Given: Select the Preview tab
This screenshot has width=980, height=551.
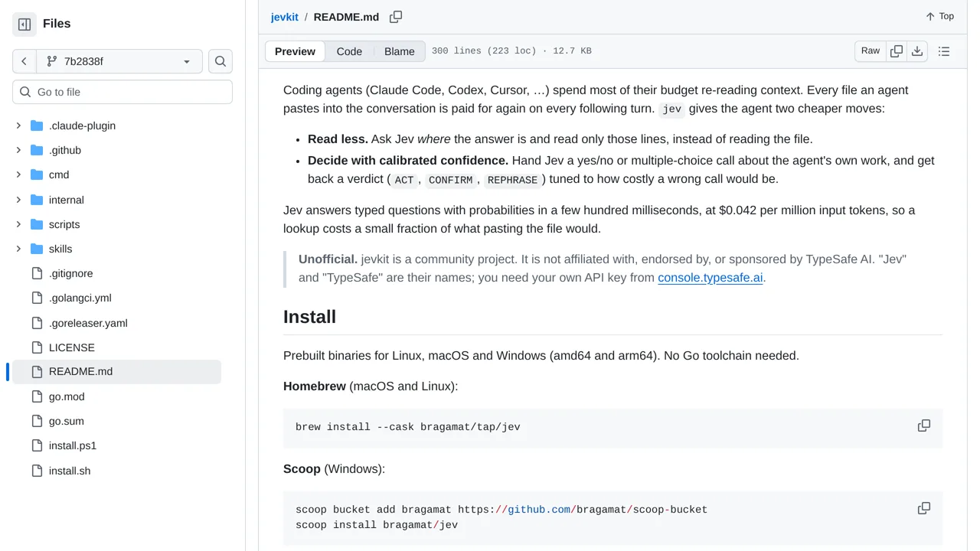Looking at the screenshot, I should coord(295,51).
